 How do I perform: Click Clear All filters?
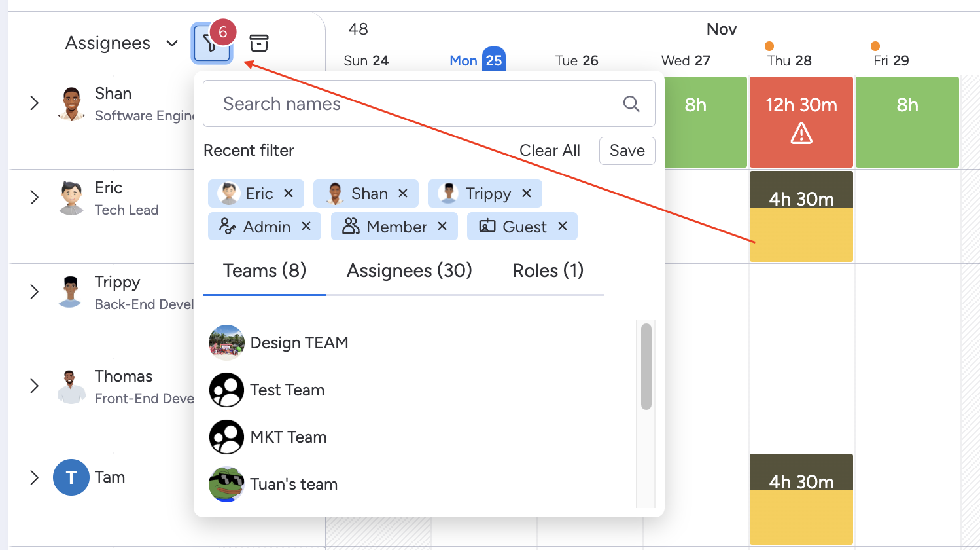click(x=550, y=151)
